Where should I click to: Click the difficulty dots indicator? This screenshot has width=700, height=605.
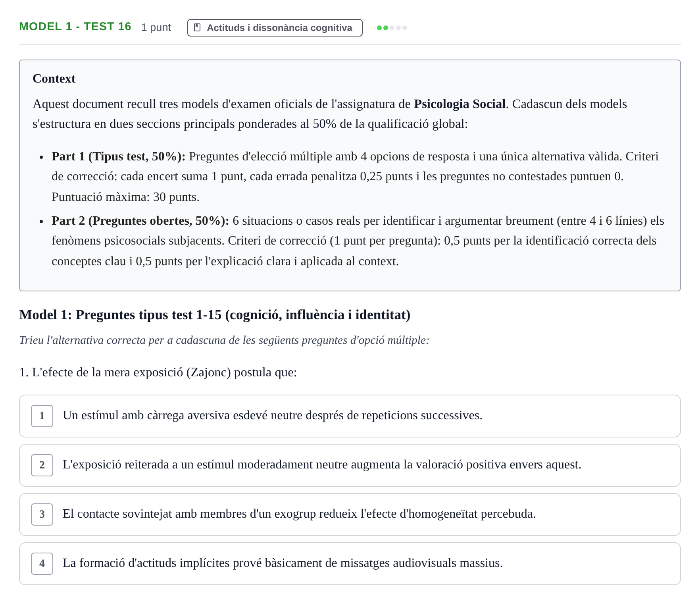(x=392, y=28)
